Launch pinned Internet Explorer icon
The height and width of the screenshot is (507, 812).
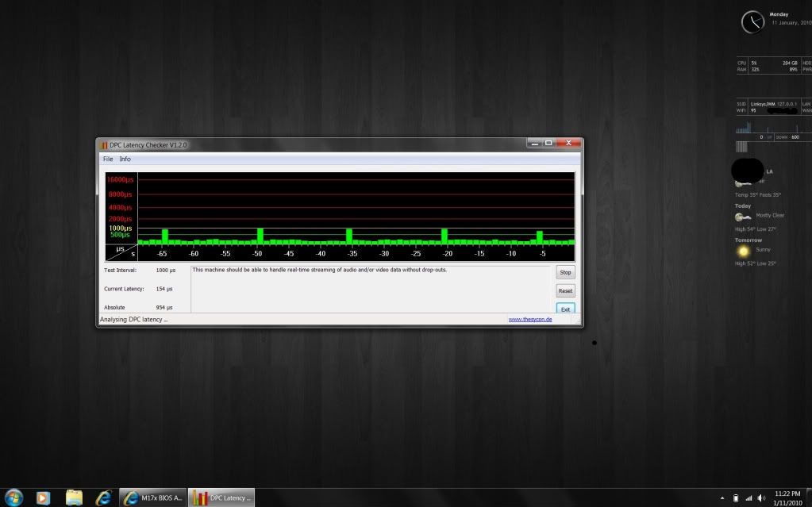[103, 497]
